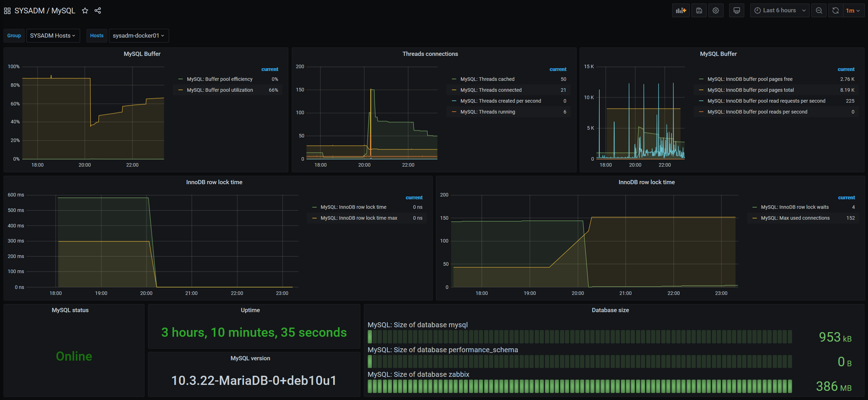Click the dashboards grid icon
This screenshot has width=868, height=400.
[7, 11]
